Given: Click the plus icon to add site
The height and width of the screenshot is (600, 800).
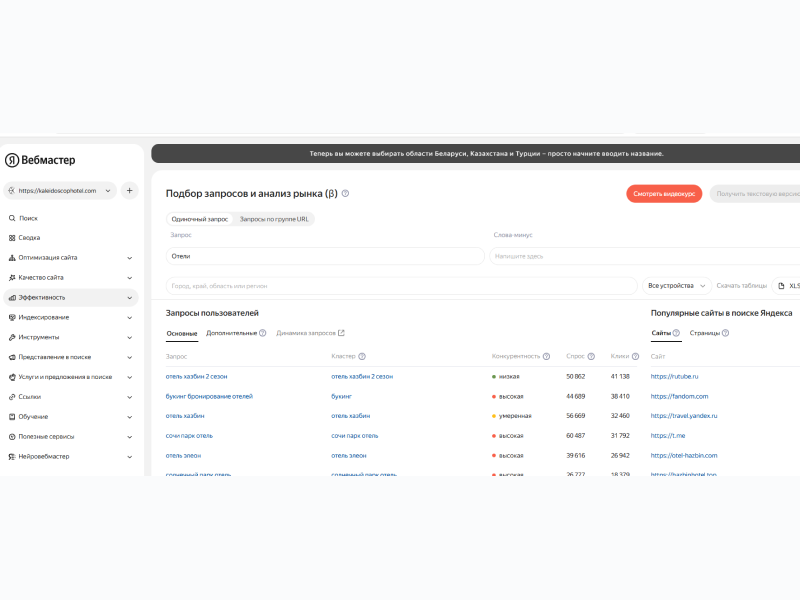Looking at the screenshot, I should (129, 190).
